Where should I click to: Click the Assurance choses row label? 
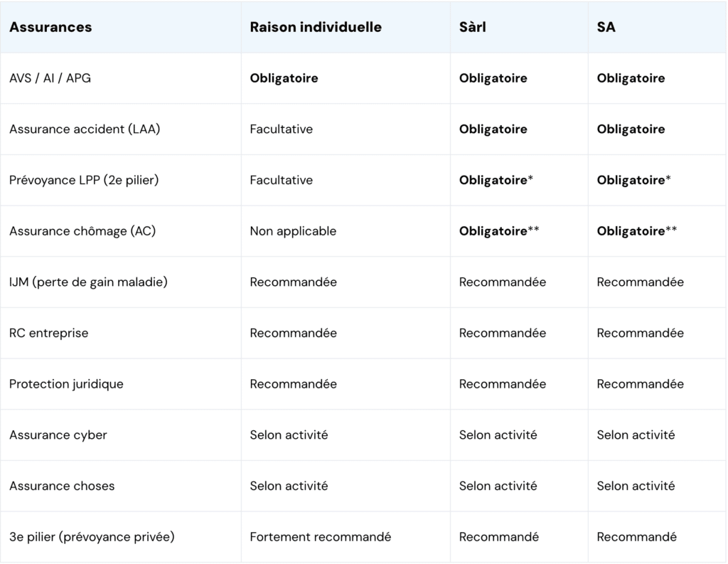(62, 486)
